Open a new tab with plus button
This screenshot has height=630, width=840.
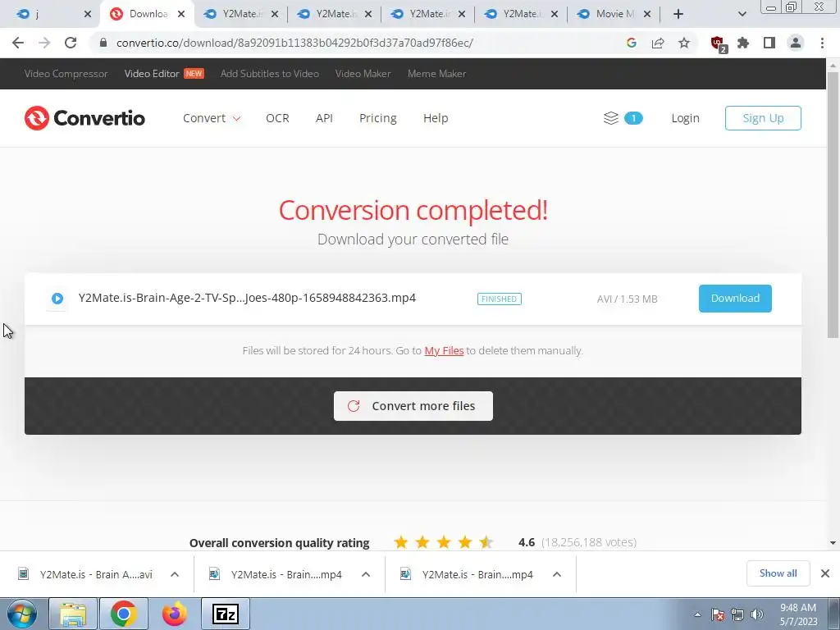[678, 14]
